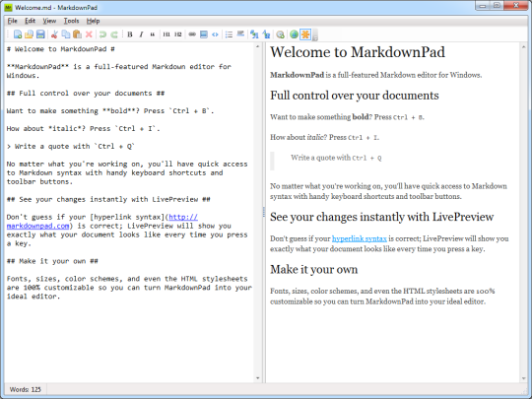532x399 pixels.
Task: Click the preview pane scrollbar up arrow
Action: pos(524,46)
